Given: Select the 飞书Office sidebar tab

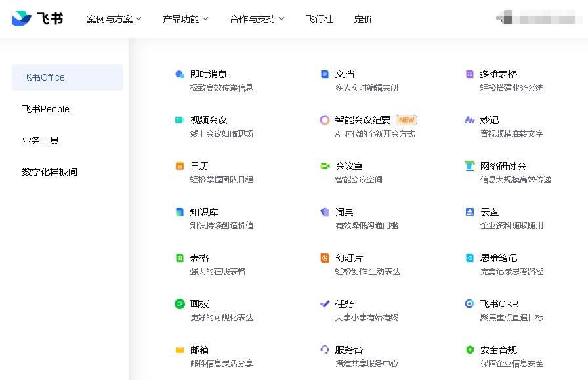Looking at the screenshot, I should click(68, 77).
